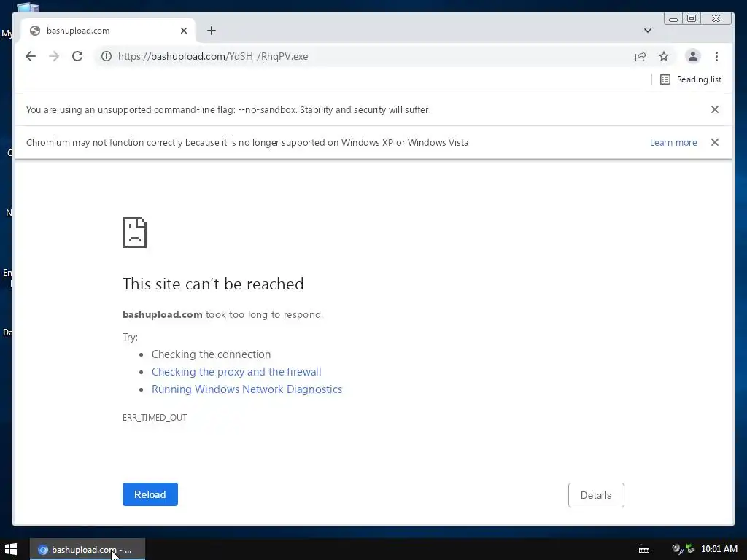Open the profile avatar menu
Image resolution: width=747 pixels, height=560 pixels.
(x=693, y=56)
